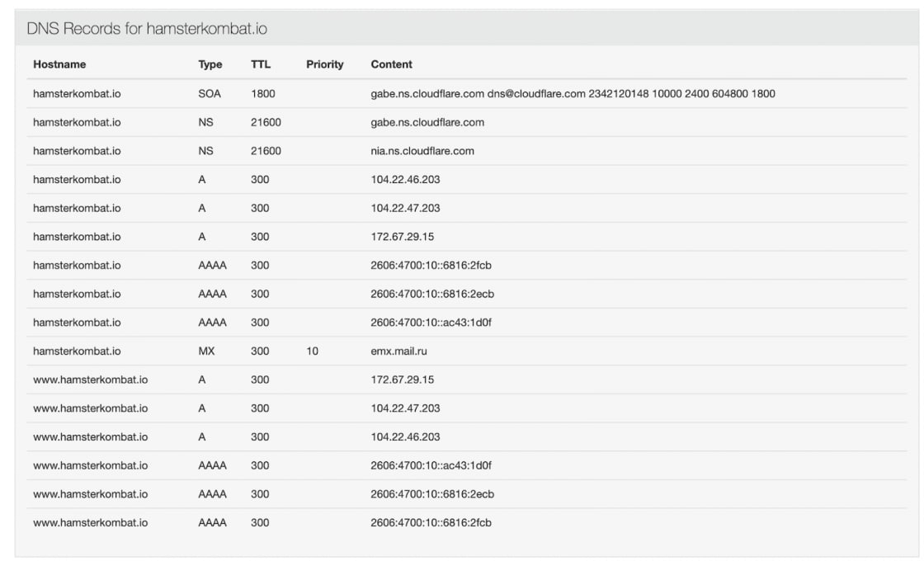The height and width of the screenshot is (566, 924).
Task: Select 2606:4700:10::6816:2fcb in the non-www row
Action: point(431,265)
